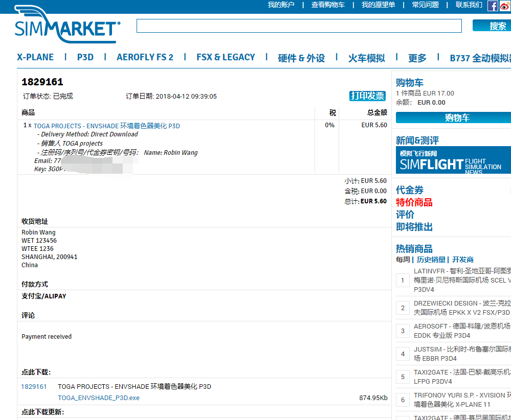Open the P3D category menu

tap(85, 57)
